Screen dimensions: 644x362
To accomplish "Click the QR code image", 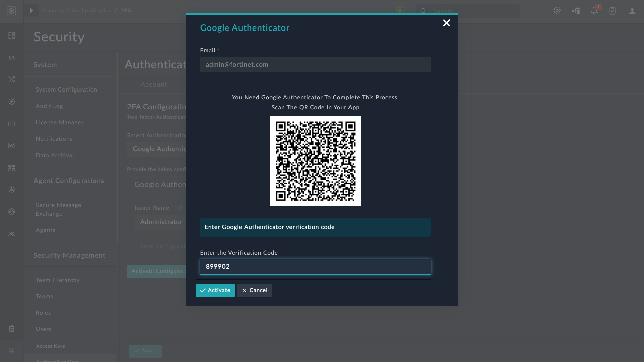I will point(315,161).
